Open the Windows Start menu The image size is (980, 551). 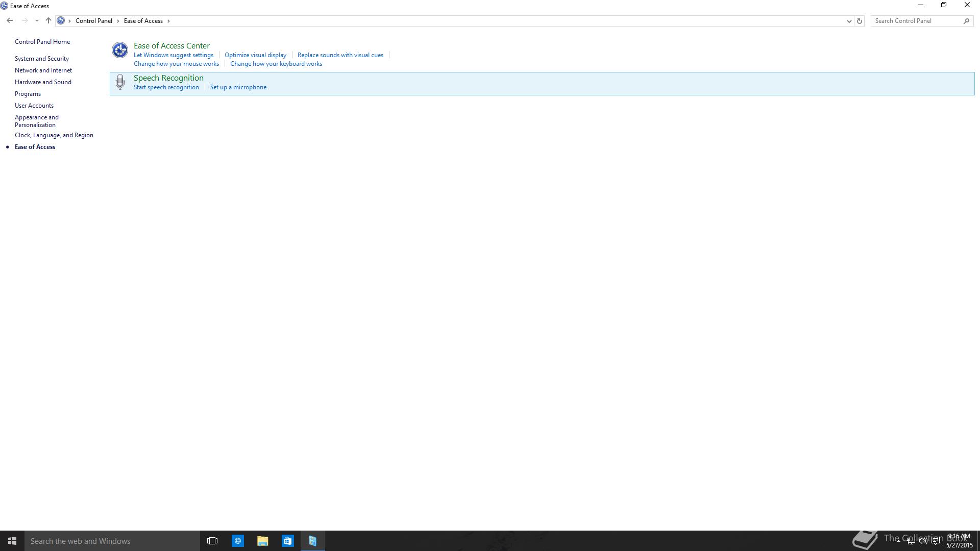click(12, 541)
